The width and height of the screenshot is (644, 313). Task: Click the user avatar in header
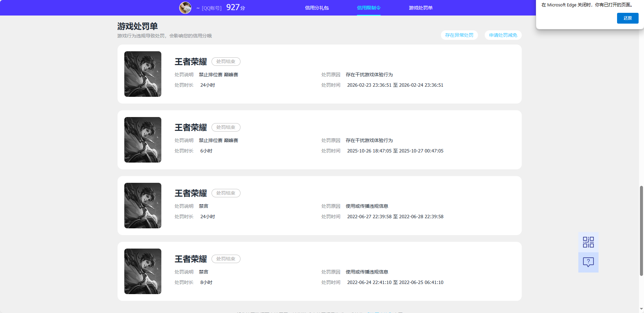185,8
